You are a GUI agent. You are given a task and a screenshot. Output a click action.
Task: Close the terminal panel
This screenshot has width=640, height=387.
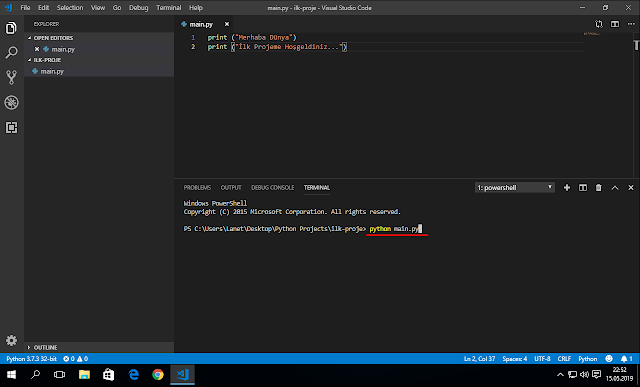631,188
